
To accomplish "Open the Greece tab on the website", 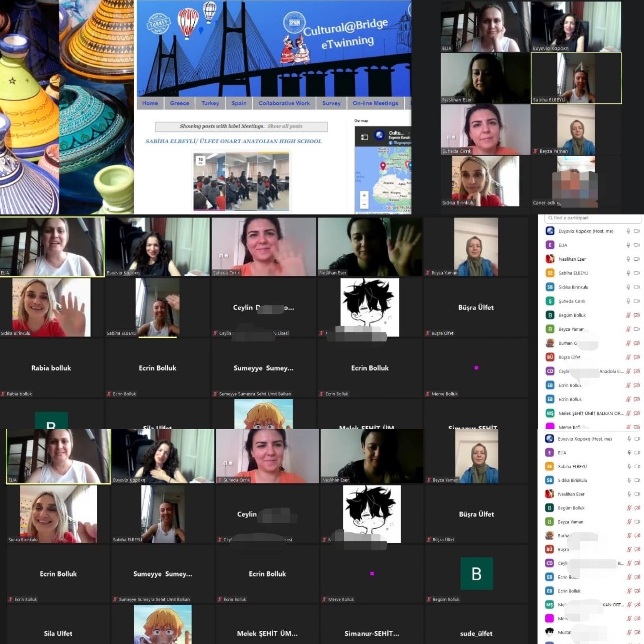I will (179, 103).
